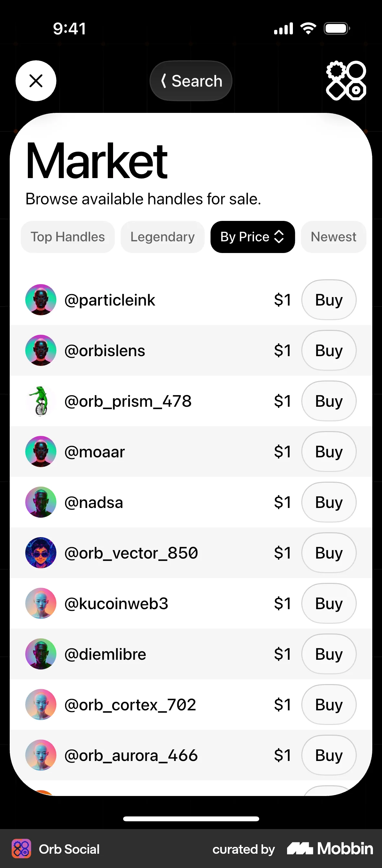Screen dimensions: 382x868
Task: Tap @orb_vector_850's sunglasses avatar
Action: click(41, 553)
